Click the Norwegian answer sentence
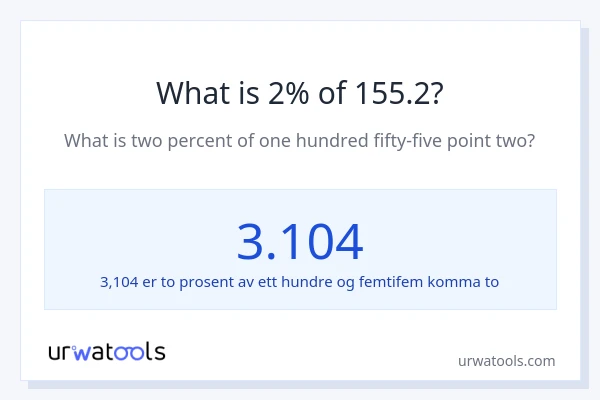Image resolution: width=600 pixels, height=400 pixels. (x=300, y=282)
